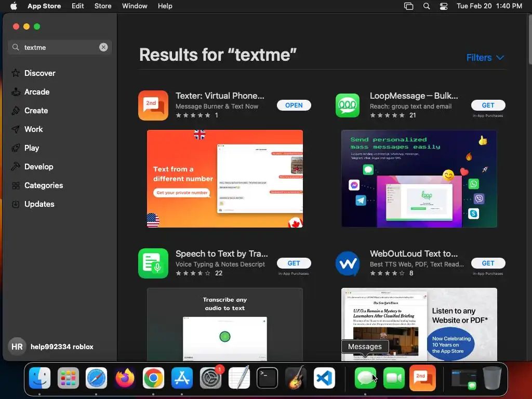Screen dimensions: 532x399
Task: Click the App Store dock icon
Action: [182, 378]
